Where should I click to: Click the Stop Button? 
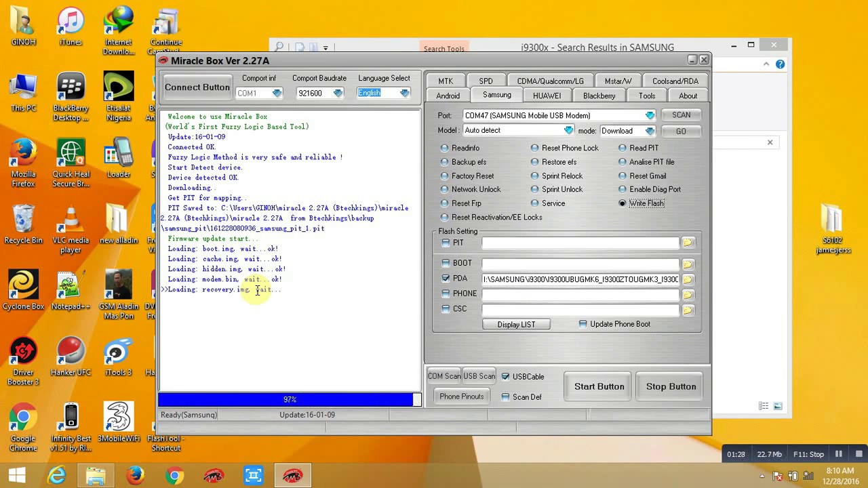pyautogui.click(x=671, y=386)
